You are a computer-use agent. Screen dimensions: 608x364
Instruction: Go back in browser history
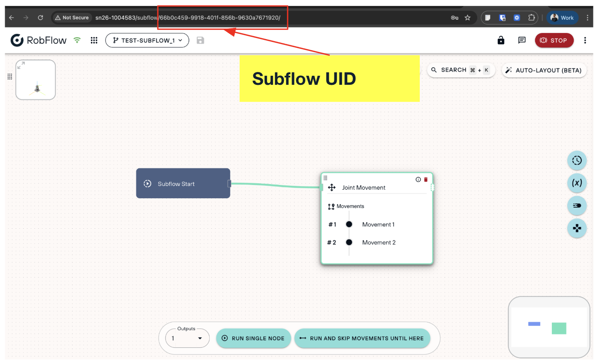[x=12, y=18]
